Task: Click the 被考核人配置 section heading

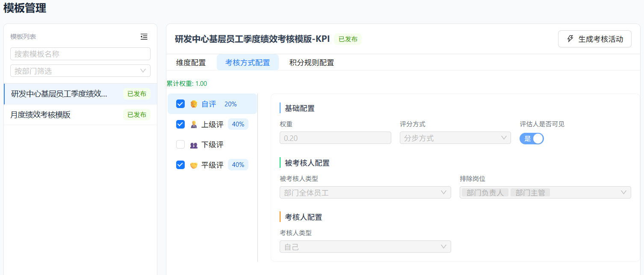Action: coord(307,163)
